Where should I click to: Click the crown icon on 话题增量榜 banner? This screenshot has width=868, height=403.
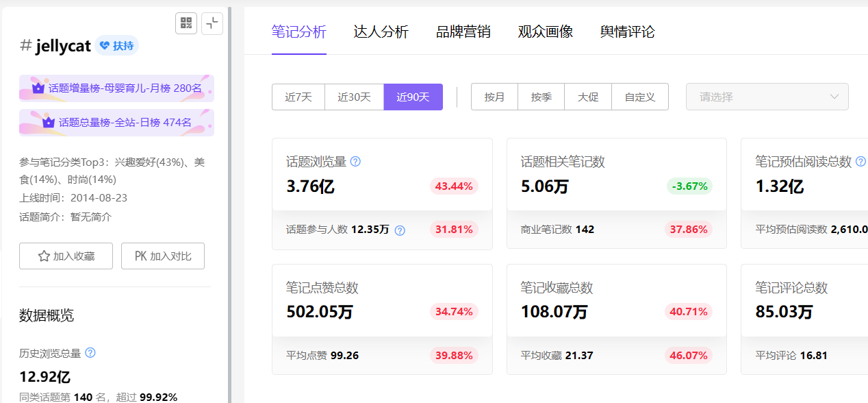click(x=38, y=88)
